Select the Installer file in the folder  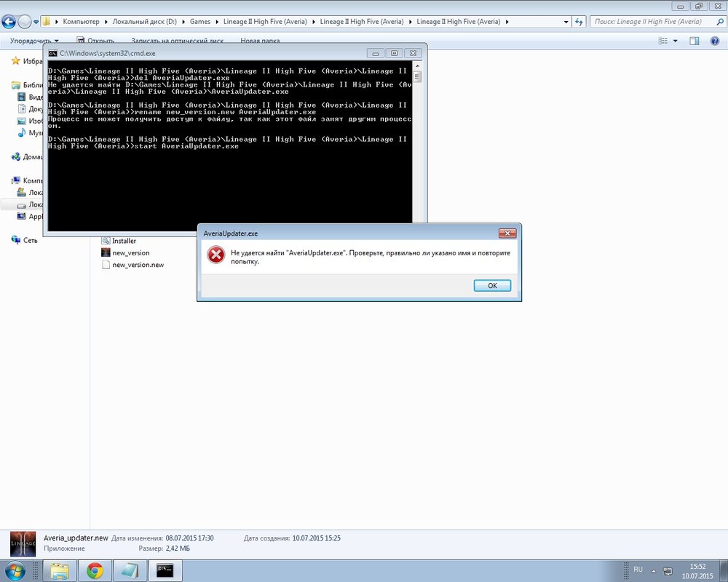(124, 241)
